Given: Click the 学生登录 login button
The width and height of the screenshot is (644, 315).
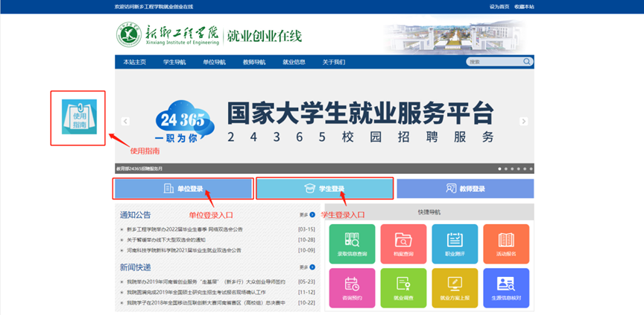Looking at the screenshot, I should click(324, 189).
